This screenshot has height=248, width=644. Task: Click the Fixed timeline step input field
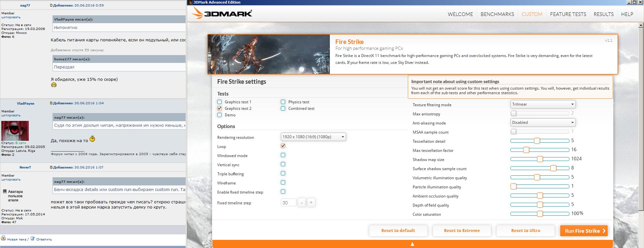pyautogui.click(x=288, y=203)
